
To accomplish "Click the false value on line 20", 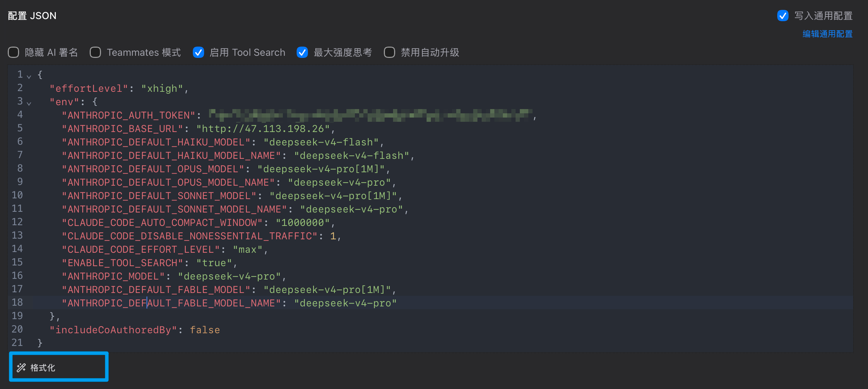I will click(205, 330).
